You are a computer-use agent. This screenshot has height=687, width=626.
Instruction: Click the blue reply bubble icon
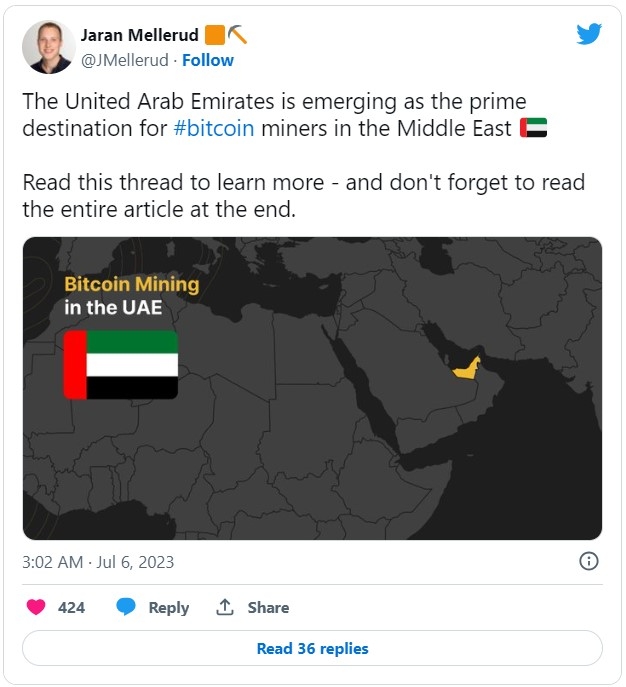click(x=126, y=607)
